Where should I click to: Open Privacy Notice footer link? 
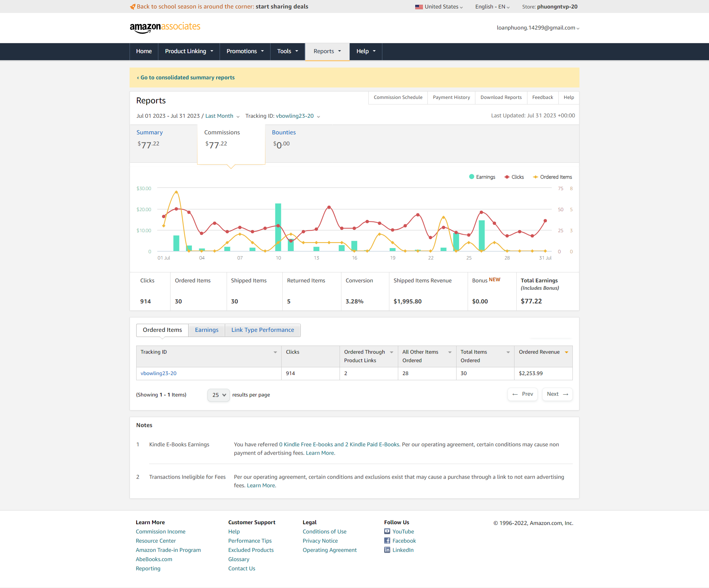(x=320, y=541)
